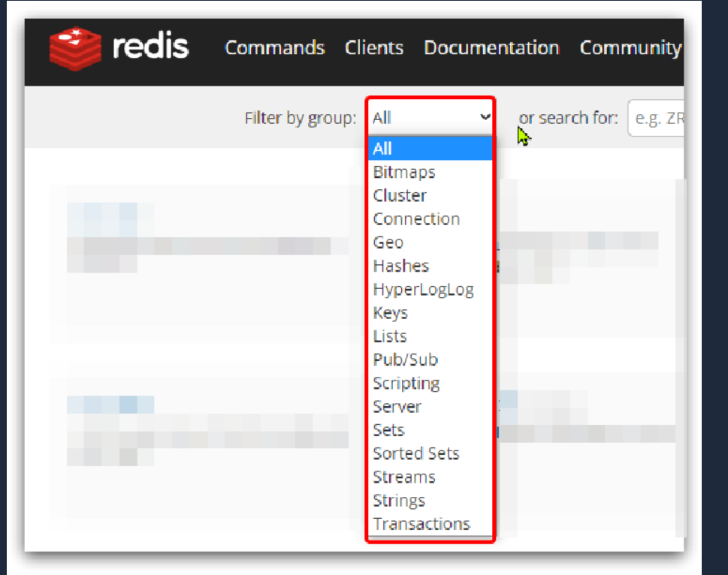This screenshot has height=575, width=728.
Task: Select Sets from group list
Action: click(430, 430)
